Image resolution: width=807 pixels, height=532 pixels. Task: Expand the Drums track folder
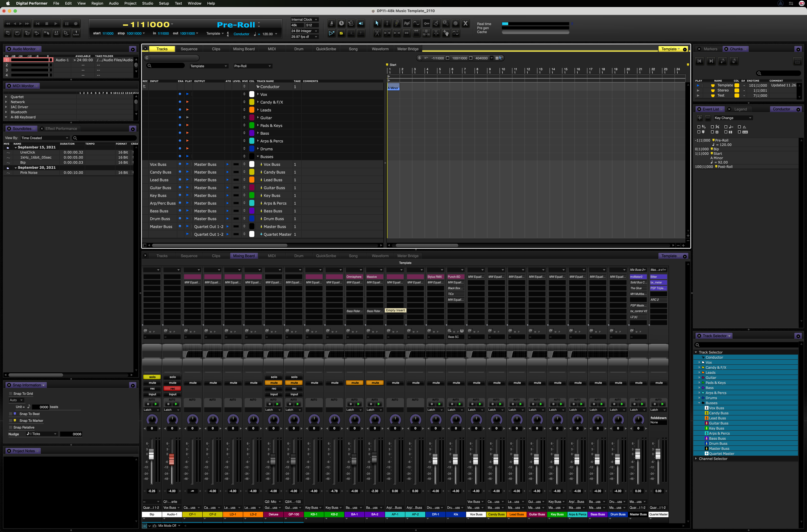[x=258, y=149]
